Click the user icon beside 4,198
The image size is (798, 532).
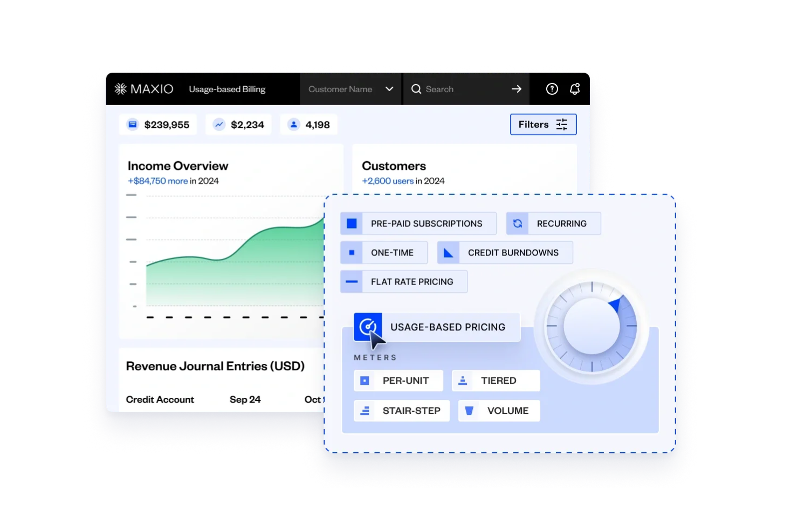point(293,125)
